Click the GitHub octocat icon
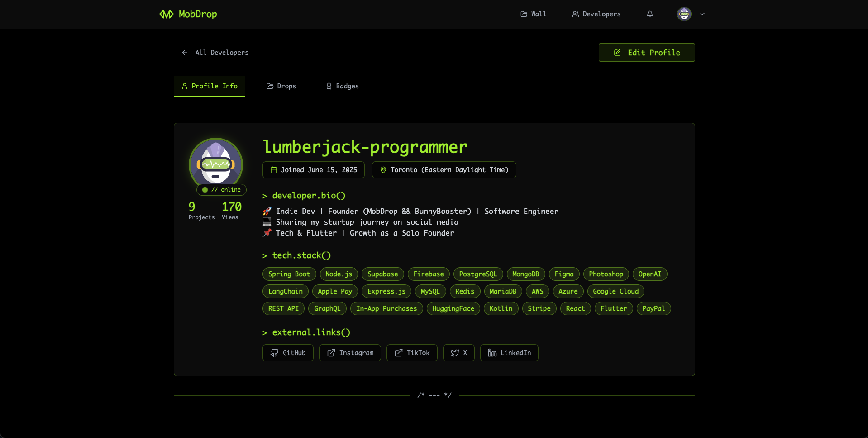 (274, 353)
